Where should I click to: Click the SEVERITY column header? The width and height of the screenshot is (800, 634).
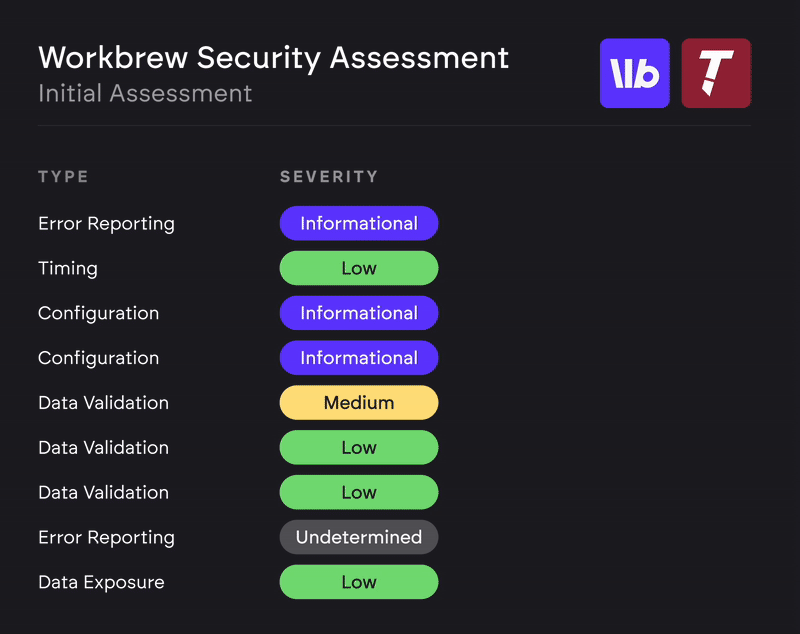[329, 177]
